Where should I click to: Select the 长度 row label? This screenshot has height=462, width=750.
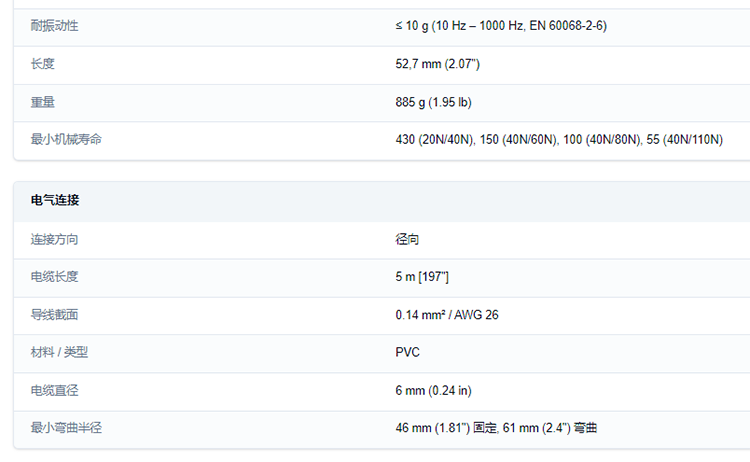tap(43, 64)
